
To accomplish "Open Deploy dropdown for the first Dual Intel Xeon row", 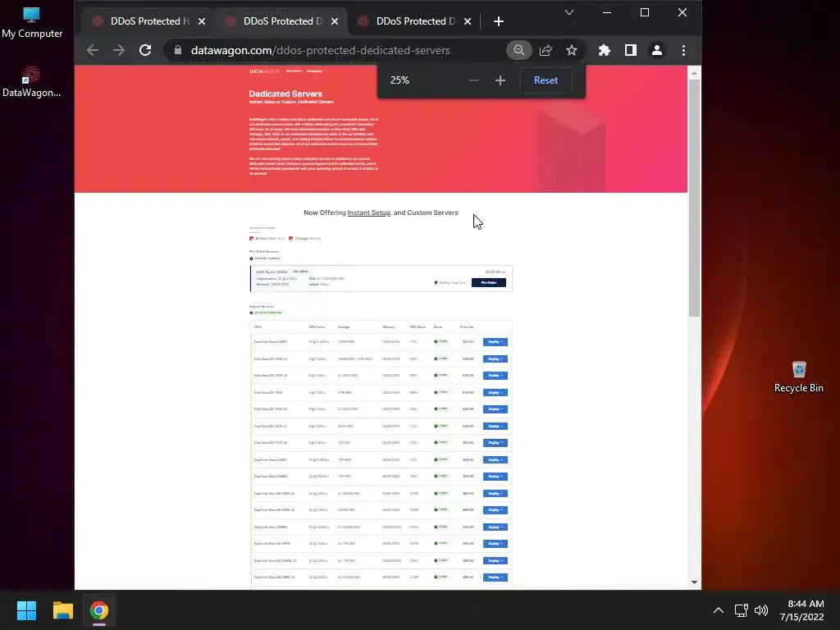I will tap(495, 342).
